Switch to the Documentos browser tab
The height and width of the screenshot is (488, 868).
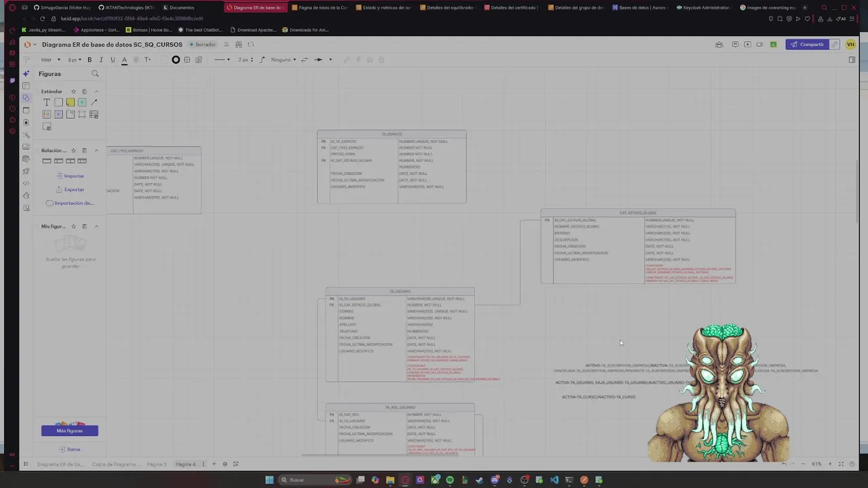(182, 7)
